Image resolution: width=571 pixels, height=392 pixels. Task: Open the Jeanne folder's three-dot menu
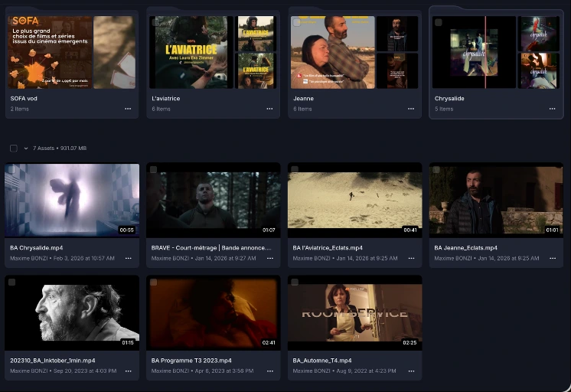(x=411, y=109)
